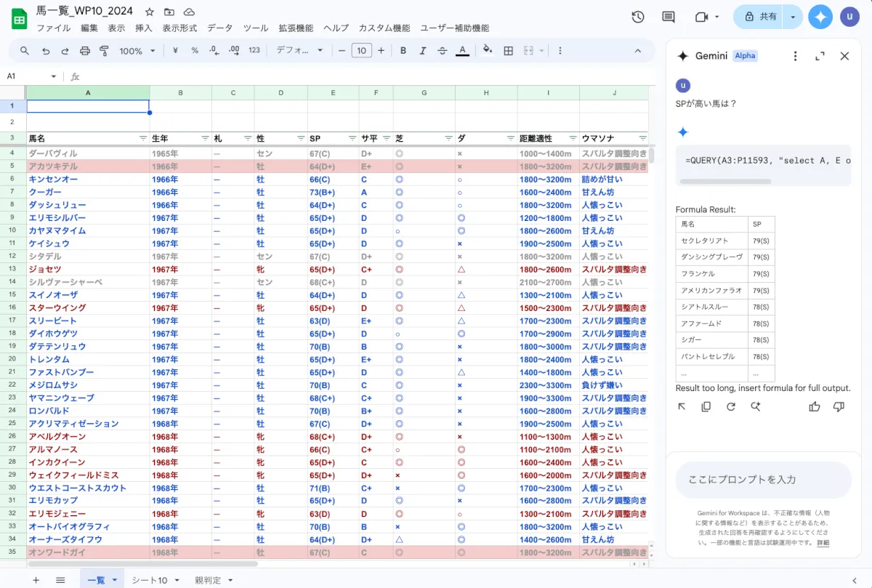Retry the Gemini response
This screenshot has height=588, width=872.
coord(731,407)
